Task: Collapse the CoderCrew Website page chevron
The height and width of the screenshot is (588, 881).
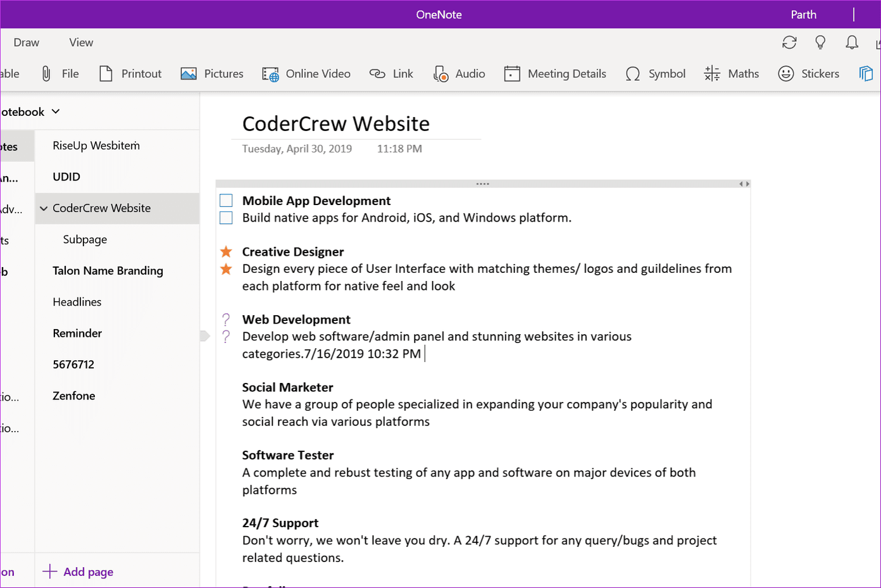Action: [44, 208]
